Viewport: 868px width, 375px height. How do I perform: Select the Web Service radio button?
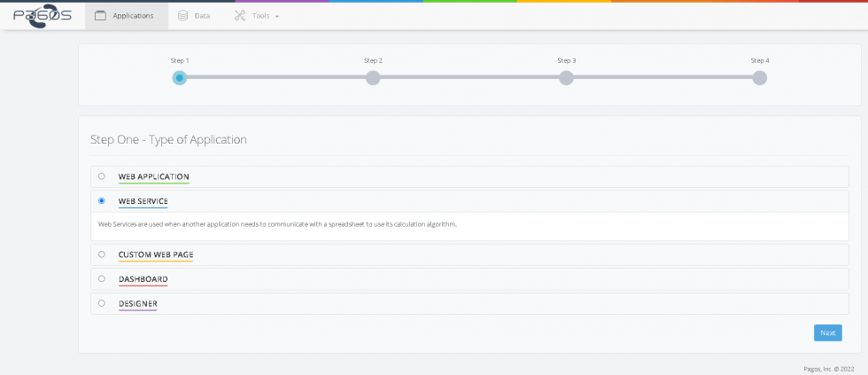102,201
